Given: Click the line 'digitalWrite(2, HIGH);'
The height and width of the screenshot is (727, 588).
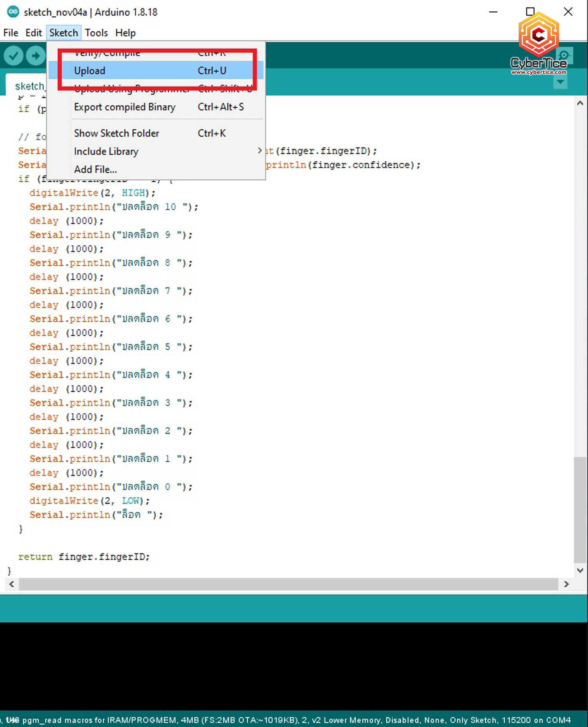Looking at the screenshot, I should click(93, 193).
